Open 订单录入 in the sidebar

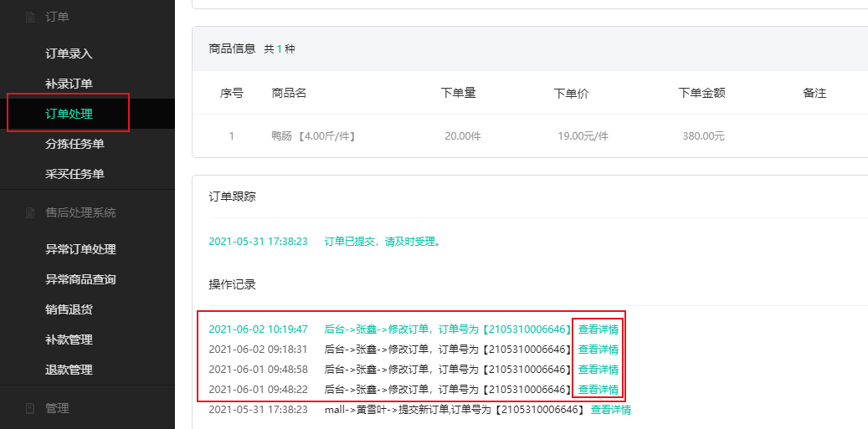pyautogui.click(x=69, y=54)
